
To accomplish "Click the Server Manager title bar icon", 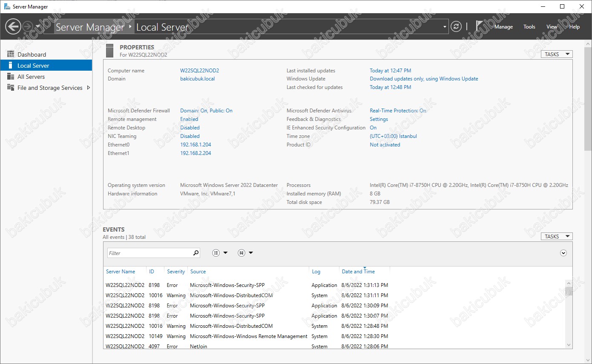I will pyautogui.click(x=7, y=6).
